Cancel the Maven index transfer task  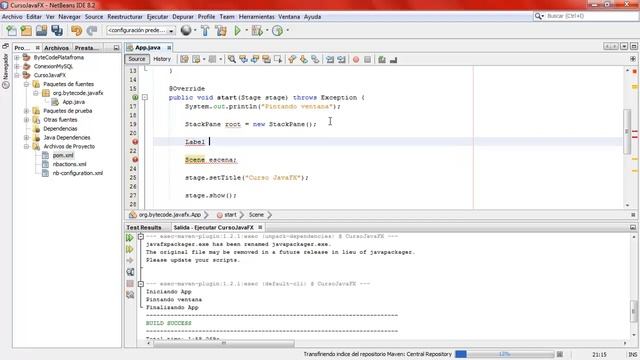pyautogui.click(x=560, y=354)
